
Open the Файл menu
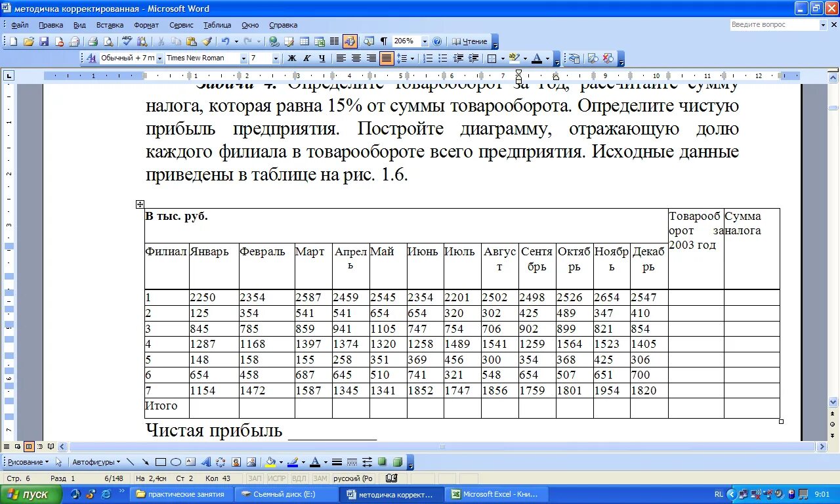point(20,25)
